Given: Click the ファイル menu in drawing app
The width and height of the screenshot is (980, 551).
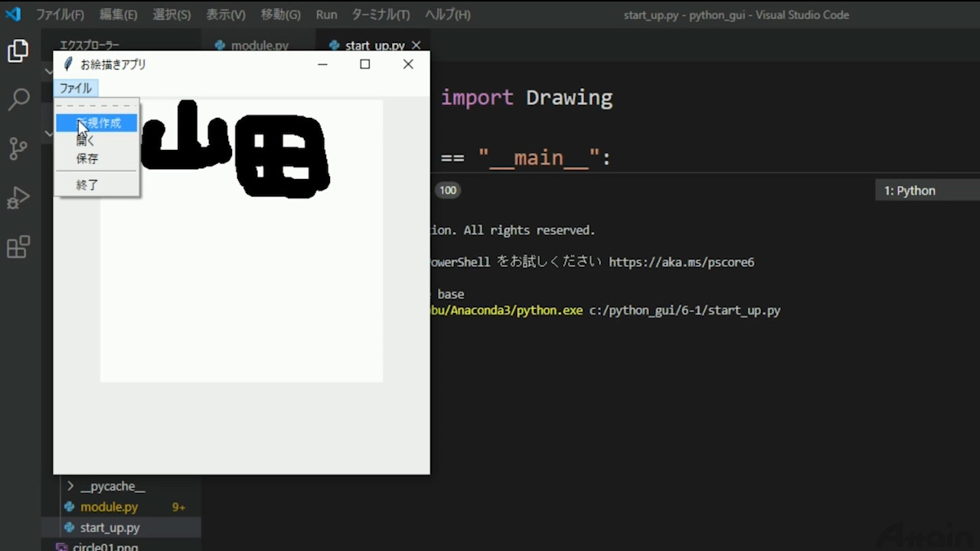Looking at the screenshot, I should [75, 88].
